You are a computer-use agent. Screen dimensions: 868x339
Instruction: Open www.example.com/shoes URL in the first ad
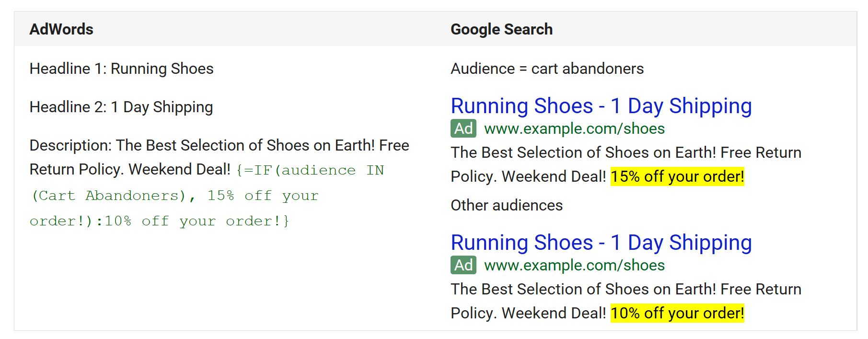[574, 129]
